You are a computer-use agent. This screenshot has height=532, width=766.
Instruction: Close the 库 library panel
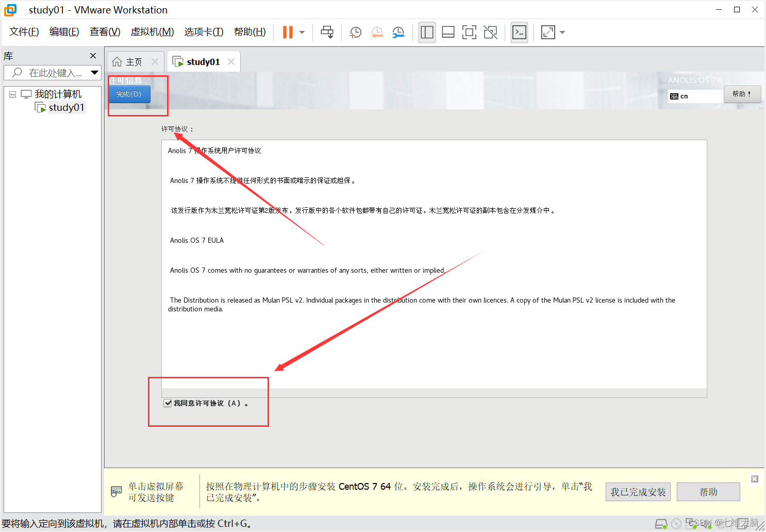93,56
